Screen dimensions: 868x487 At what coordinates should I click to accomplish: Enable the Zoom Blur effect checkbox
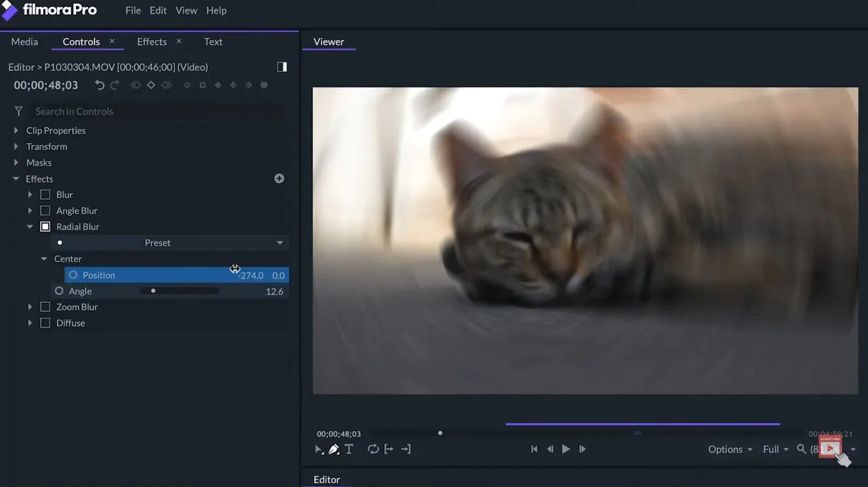[x=45, y=306]
